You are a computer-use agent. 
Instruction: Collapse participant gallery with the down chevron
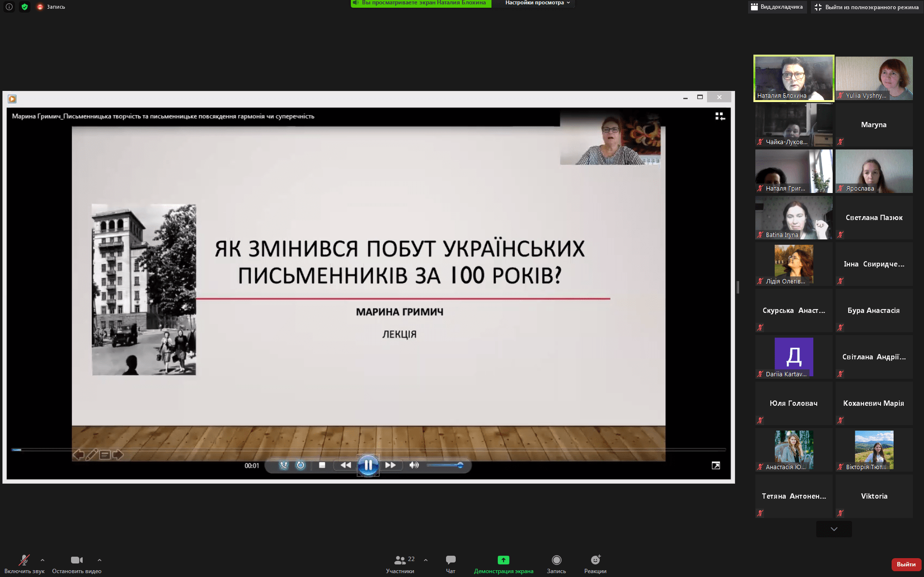(833, 529)
